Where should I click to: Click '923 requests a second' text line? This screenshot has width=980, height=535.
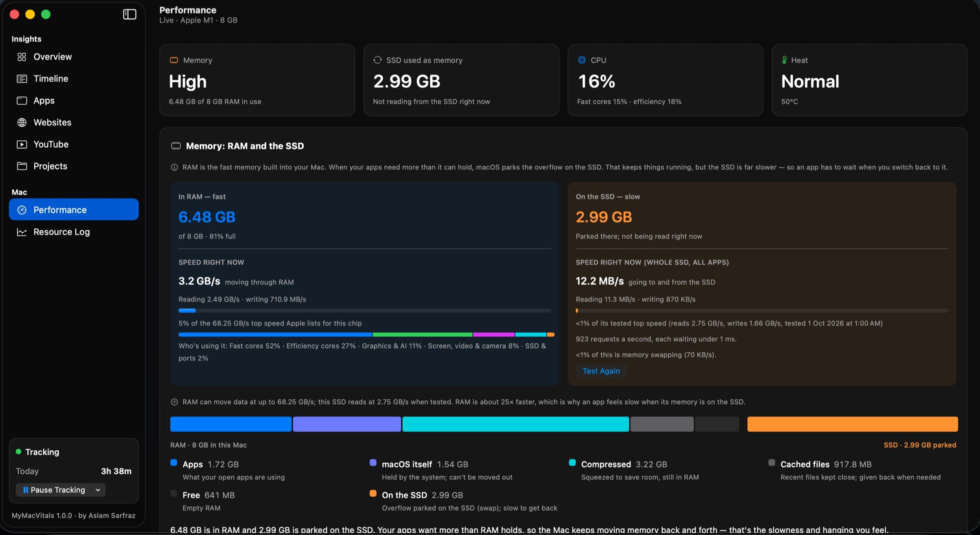pos(656,339)
